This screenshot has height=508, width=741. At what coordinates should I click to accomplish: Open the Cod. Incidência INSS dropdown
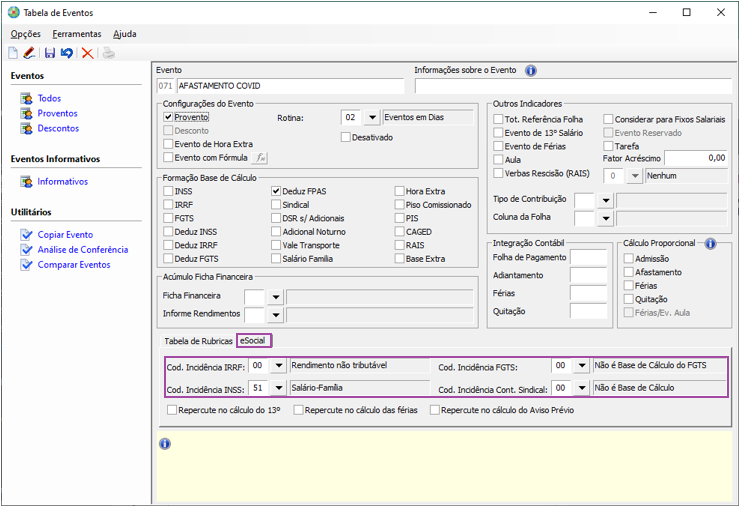click(x=279, y=388)
